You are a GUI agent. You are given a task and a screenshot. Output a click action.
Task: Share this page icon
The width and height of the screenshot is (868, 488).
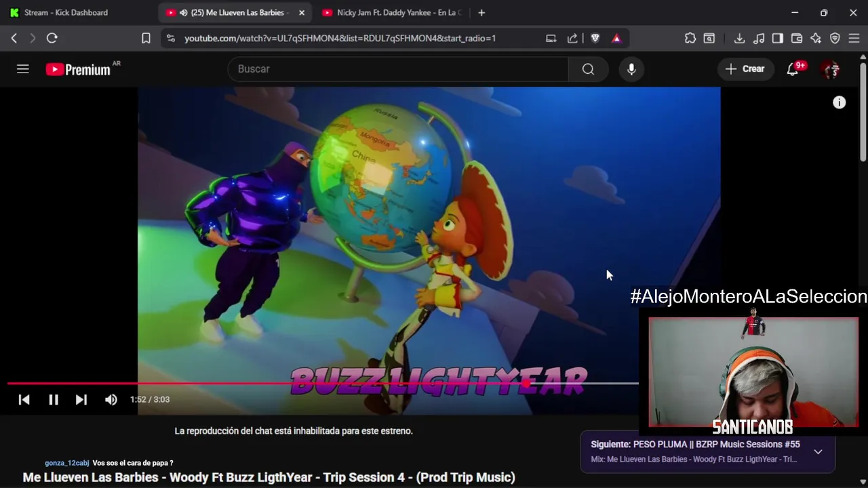(x=572, y=39)
